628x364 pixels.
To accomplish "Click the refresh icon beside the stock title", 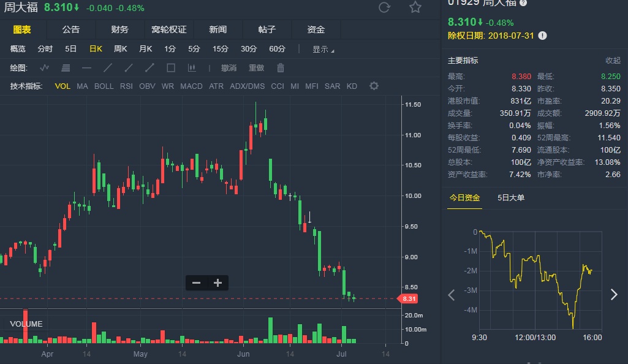I will [x=385, y=7].
